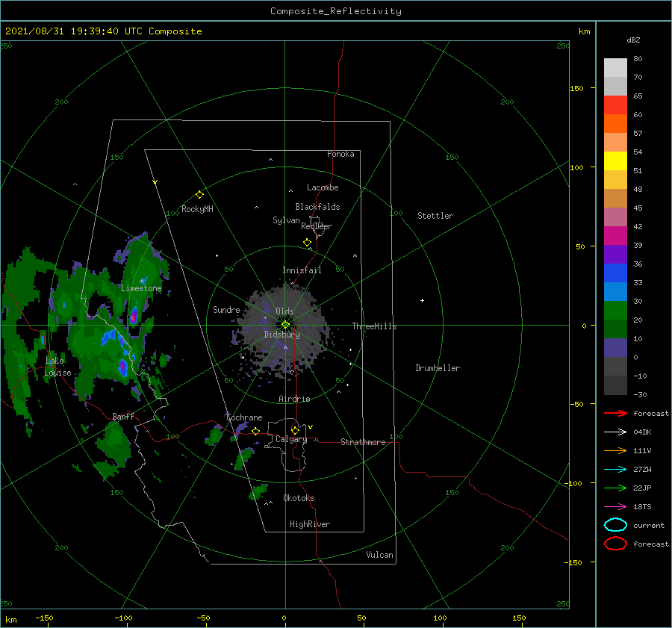Click the yellow 51 dBZ color swatch
Screen dimensions: 672x628
615,161
